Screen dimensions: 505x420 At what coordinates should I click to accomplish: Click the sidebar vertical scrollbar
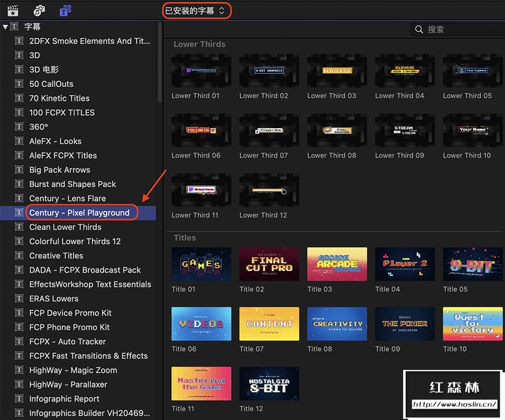160,62
